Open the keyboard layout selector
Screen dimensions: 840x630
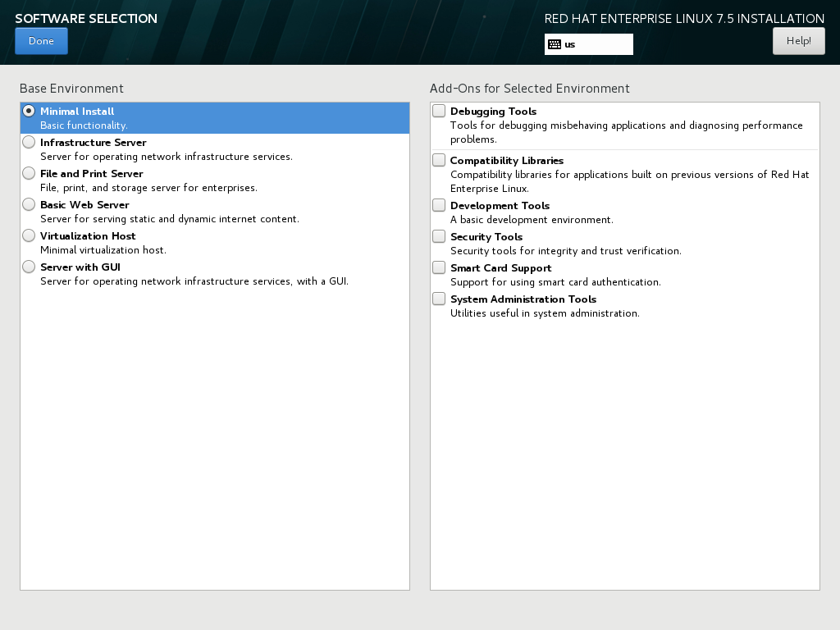point(588,44)
